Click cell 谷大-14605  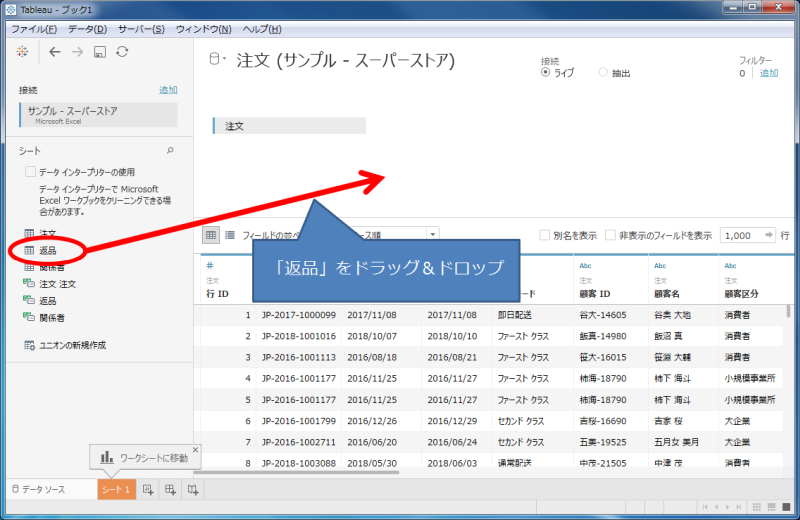tap(603, 315)
